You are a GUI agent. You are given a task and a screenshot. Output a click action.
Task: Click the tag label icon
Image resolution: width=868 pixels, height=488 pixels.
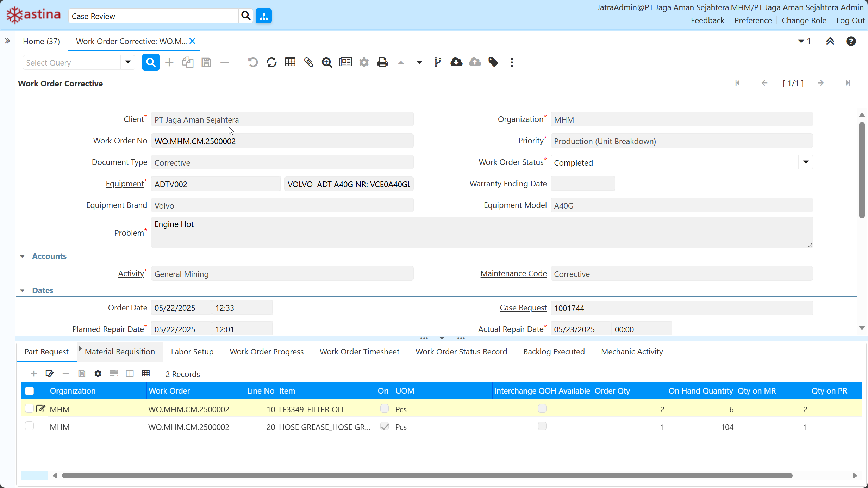pos(493,63)
